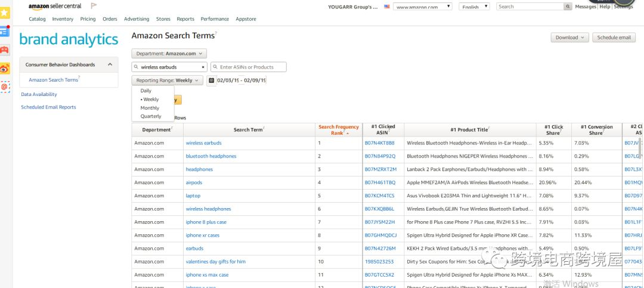Open the Stores menu

click(163, 19)
